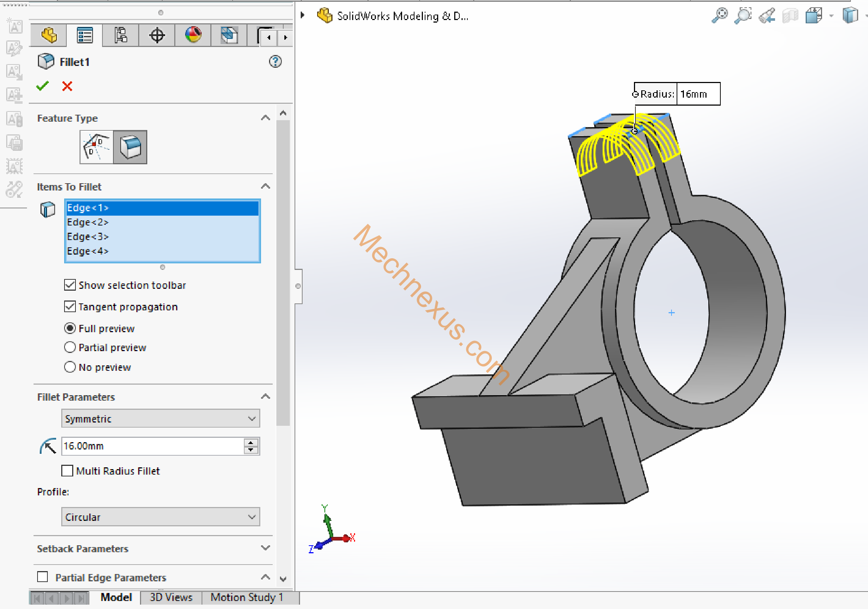The height and width of the screenshot is (609, 868).
Task: Enable the Multi Radius Fillet checkbox
Action: (67, 471)
